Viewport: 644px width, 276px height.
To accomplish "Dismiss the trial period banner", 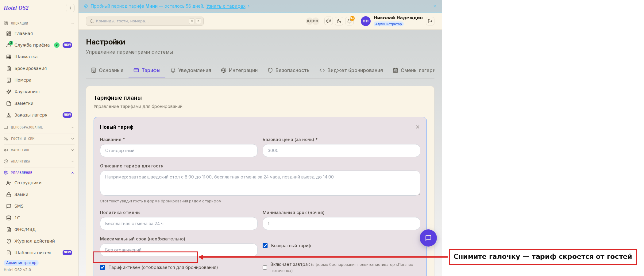I will point(435,6).
